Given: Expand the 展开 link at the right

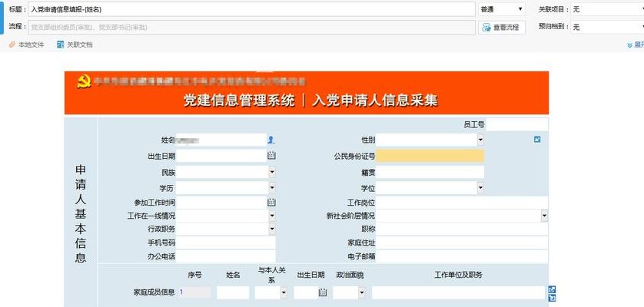Looking at the screenshot, I should (636, 45).
